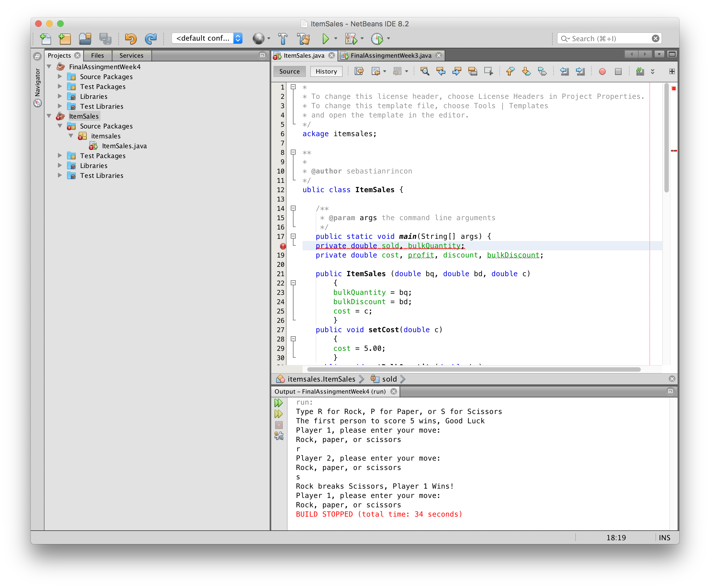This screenshot has width=710, height=588.
Task: Collapse the FinalAssingmentWeek4 project node
Action: [49, 67]
